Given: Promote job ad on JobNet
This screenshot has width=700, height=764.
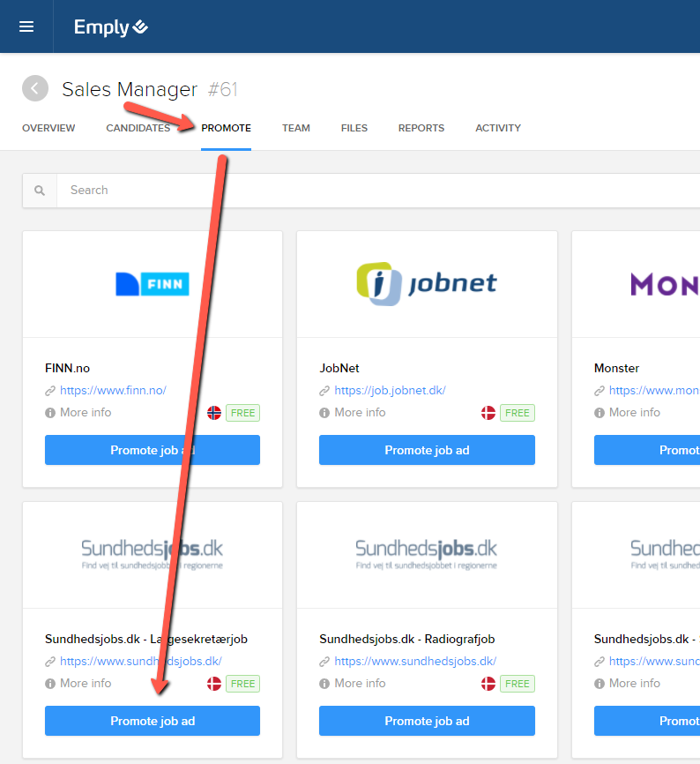Looking at the screenshot, I should (427, 450).
